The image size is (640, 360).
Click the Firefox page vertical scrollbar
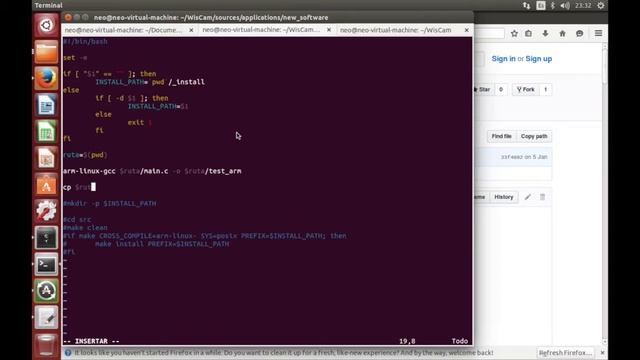pos(604,194)
